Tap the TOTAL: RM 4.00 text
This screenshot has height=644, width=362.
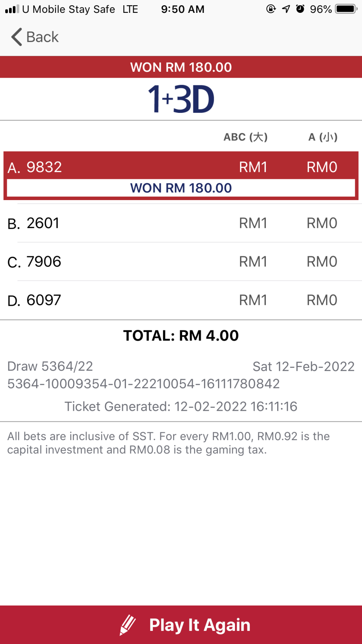(x=181, y=336)
